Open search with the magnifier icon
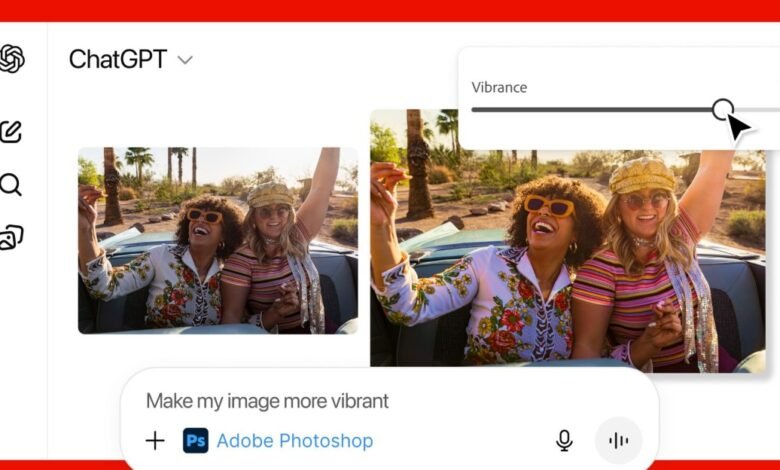Screen dimensions: 780x470 (10, 185)
